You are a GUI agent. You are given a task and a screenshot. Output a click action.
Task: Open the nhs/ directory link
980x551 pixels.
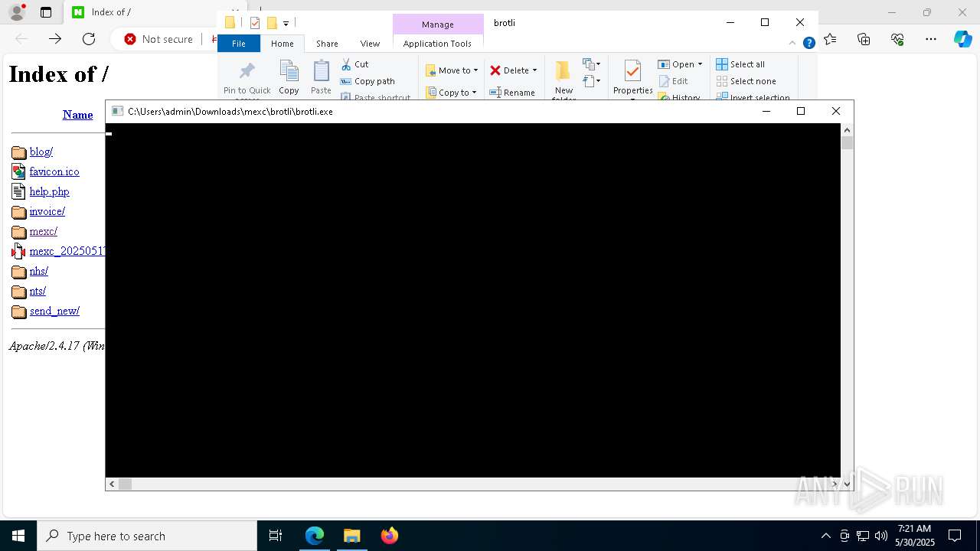38,271
